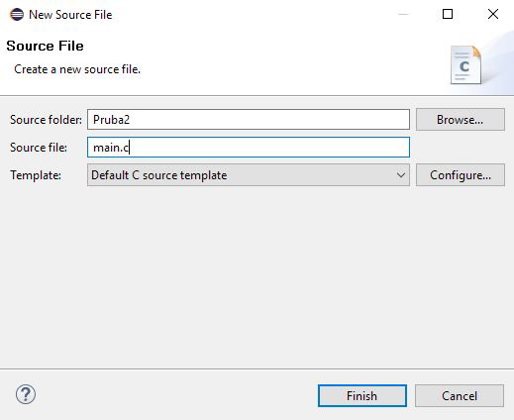The width and height of the screenshot is (514, 420).
Task: Click the "New Source File" title bar text
Action: (70, 15)
